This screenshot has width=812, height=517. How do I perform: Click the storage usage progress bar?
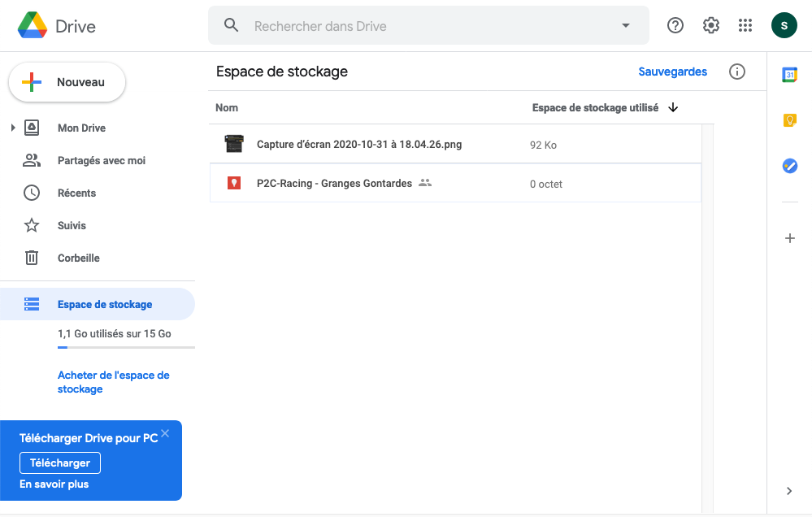(126, 347)
